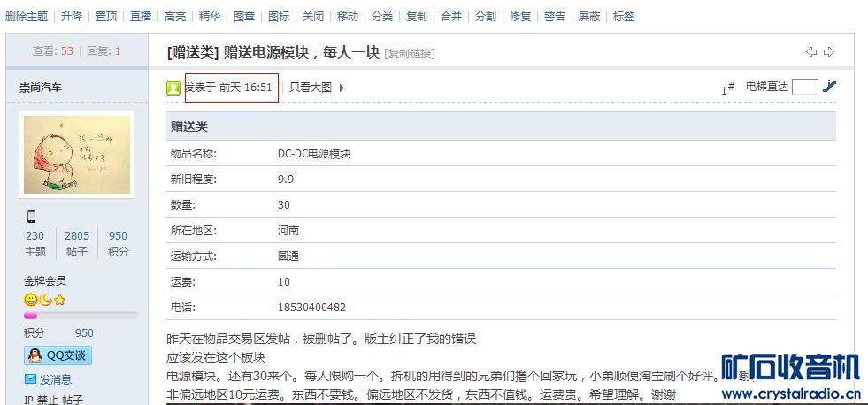This screenshot has height=405, width=868.
Task: Click the elevator jump icon
Action: 829,87
